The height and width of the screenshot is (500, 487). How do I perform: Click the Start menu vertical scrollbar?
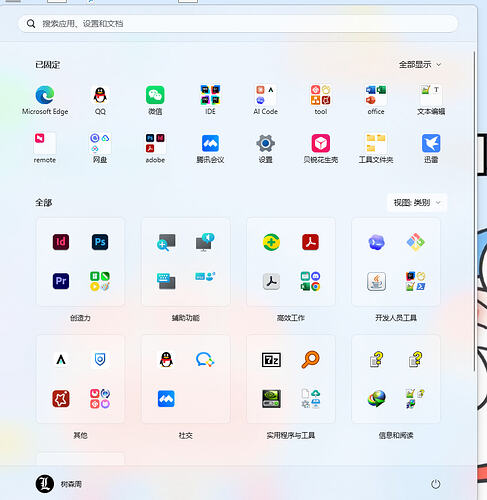coord(474,211)
